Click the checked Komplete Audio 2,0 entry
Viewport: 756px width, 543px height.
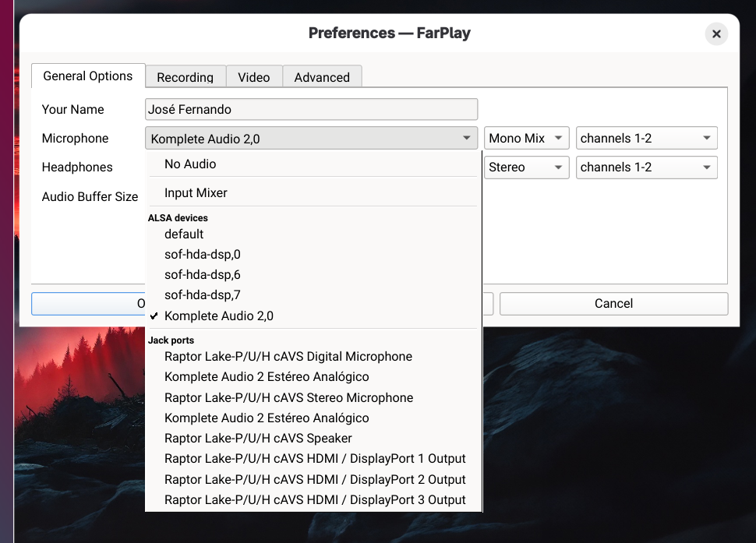(219, 316)
